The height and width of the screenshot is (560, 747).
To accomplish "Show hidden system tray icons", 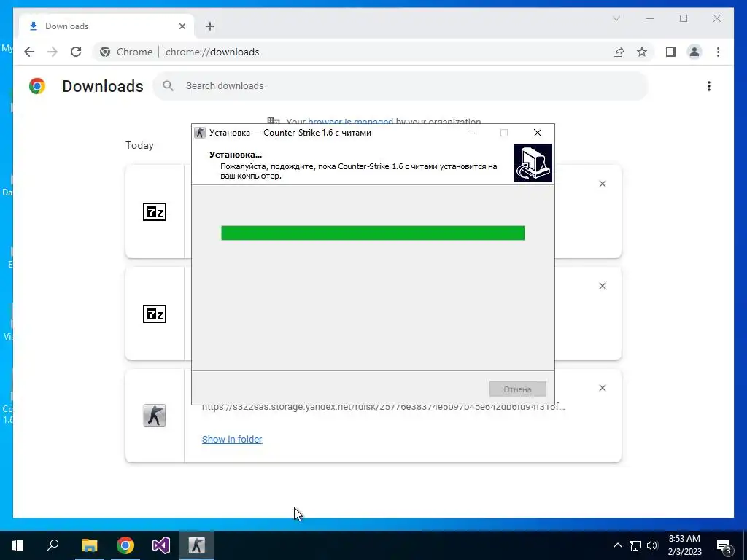I will pos(617,545).
